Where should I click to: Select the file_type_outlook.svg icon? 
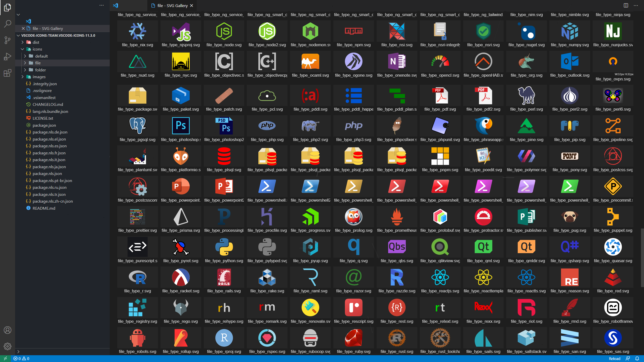[570, 61]
